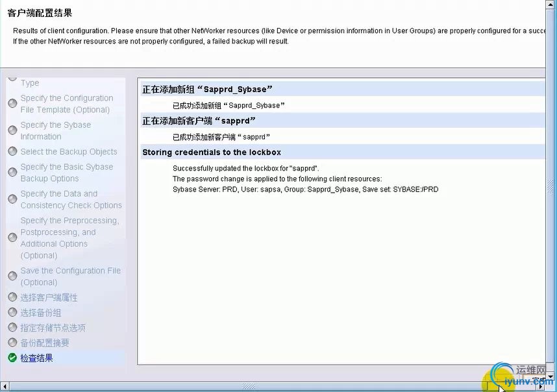Click the vertical scrollbar thumb
Screen dimensions: 557x392
point(551,186)
